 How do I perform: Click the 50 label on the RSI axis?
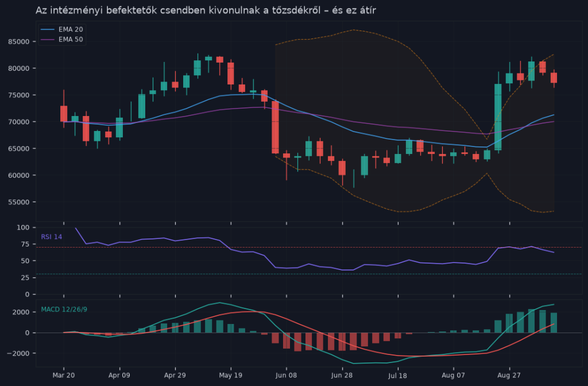pos(25,261)
